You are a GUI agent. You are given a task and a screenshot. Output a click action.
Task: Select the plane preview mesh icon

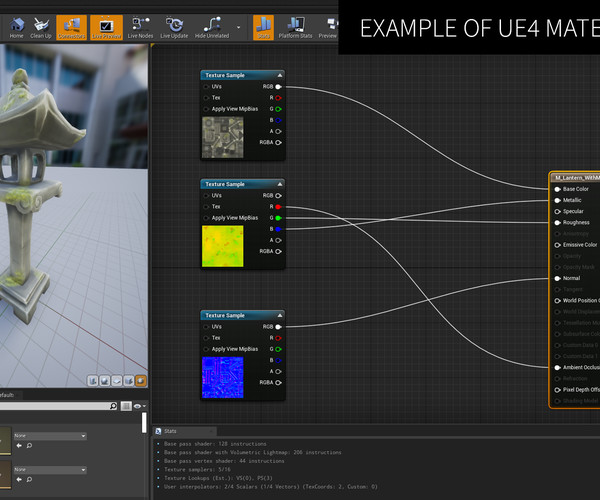point(117,380)
